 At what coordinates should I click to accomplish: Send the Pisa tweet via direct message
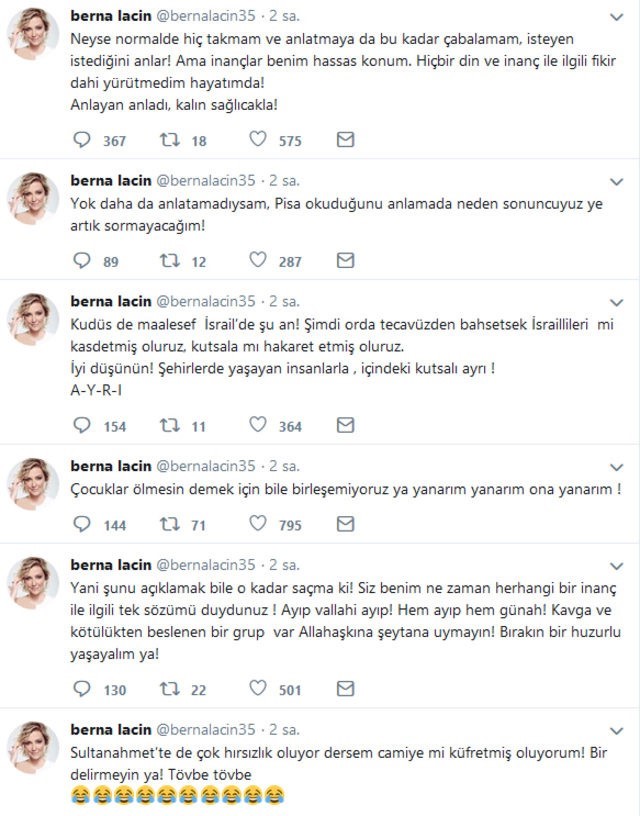(345, 260)
